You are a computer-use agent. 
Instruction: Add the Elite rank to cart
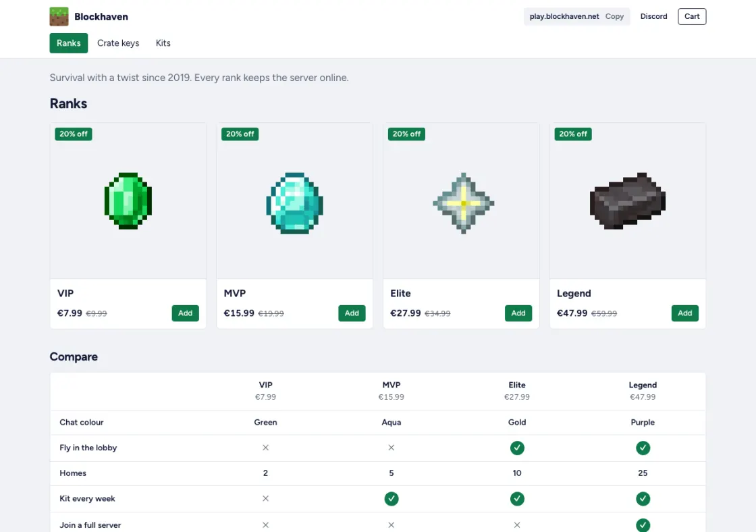point(518,313)
